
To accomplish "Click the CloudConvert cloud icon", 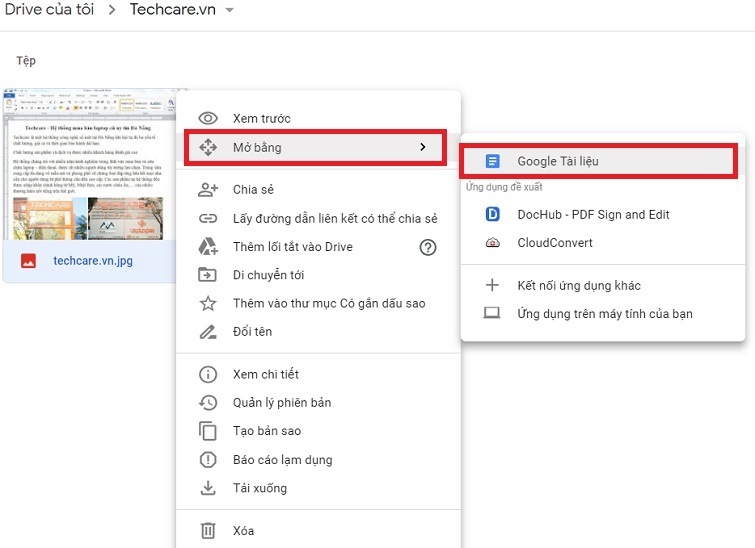I will [491, 243].
